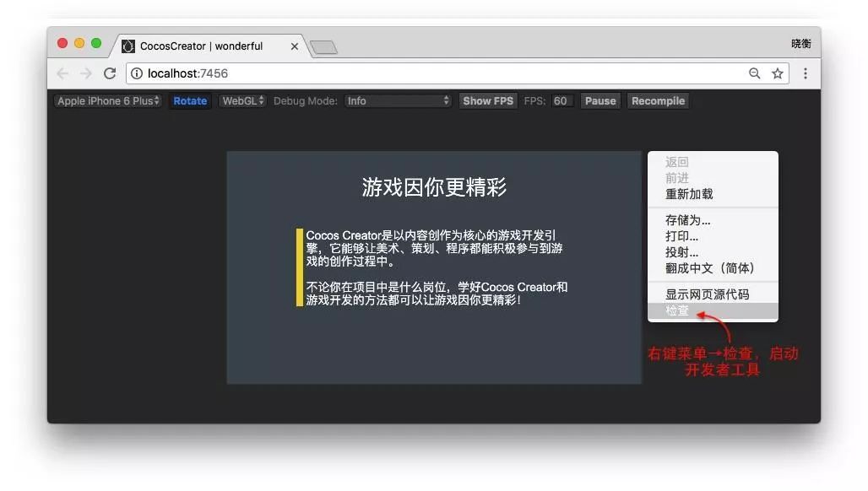
Task: Toggle the Show FPS button
Action: (x=488, y=100)
